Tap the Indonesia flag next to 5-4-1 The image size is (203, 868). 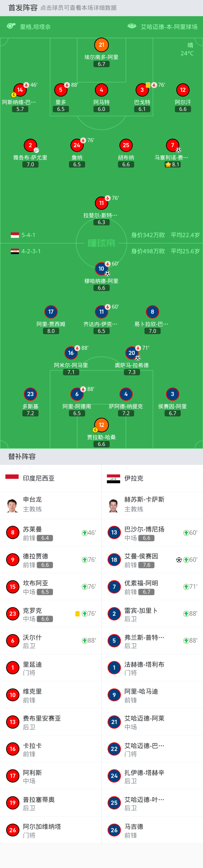[x=15, y=235]
